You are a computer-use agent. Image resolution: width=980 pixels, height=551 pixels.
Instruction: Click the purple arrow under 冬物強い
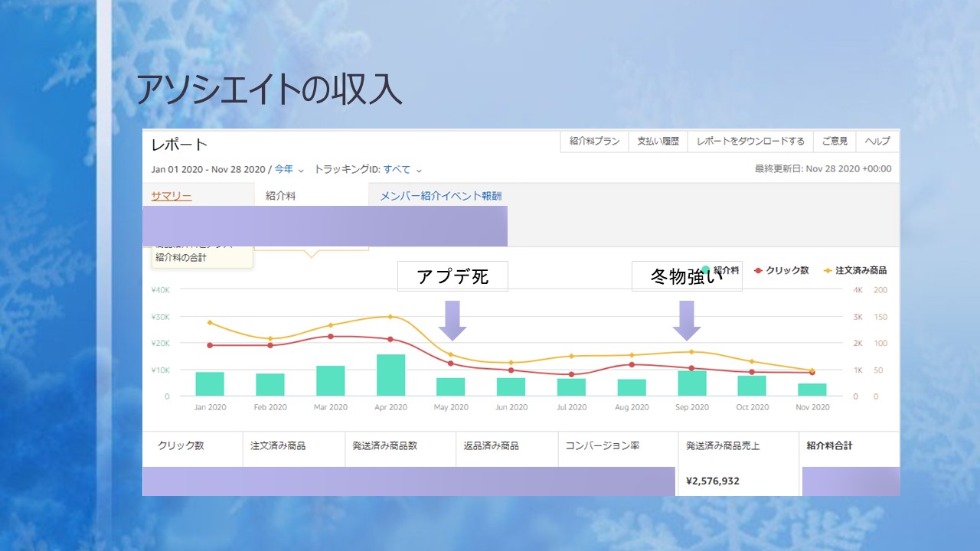tap(686, 320)
